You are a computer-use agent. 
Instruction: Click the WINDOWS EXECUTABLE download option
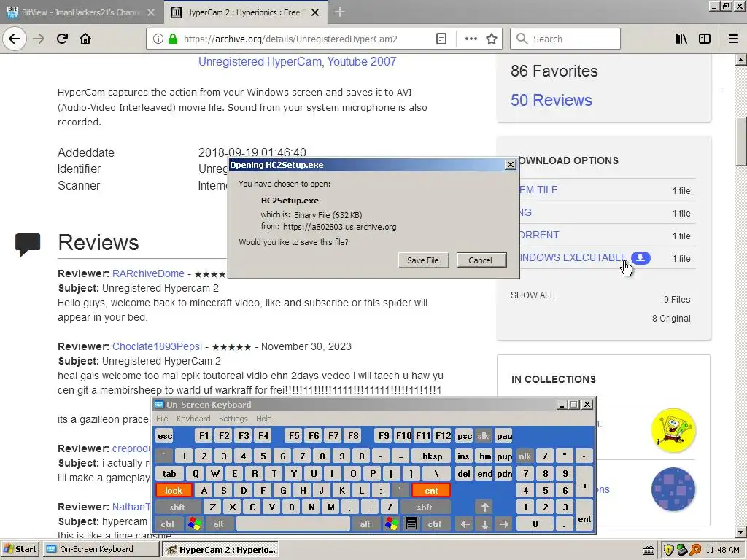pos(573,257)
